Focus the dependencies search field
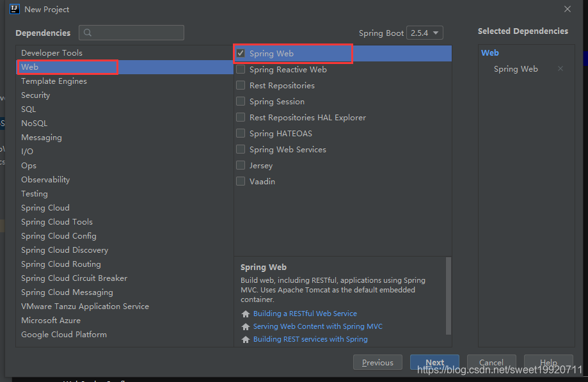This screenshot has height=382, width=588. tap(131, 33)
